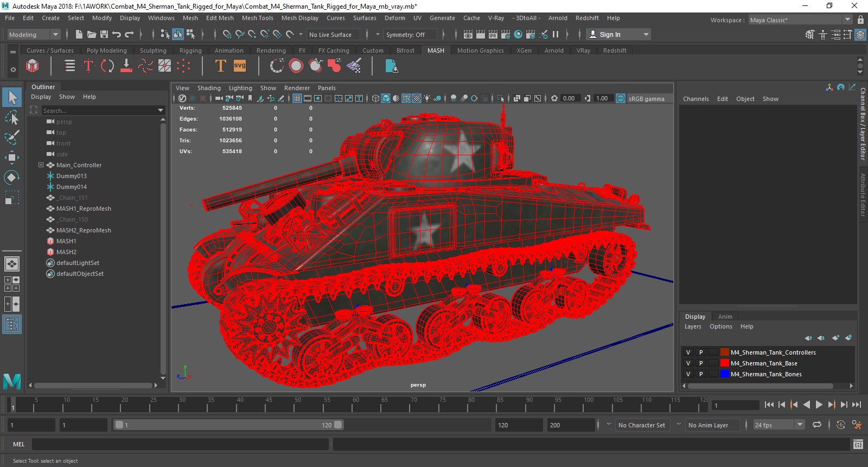Expand the Main_Controller node in Outliner
The height and width of the screenshot is (467, 868).
(41, 165)
